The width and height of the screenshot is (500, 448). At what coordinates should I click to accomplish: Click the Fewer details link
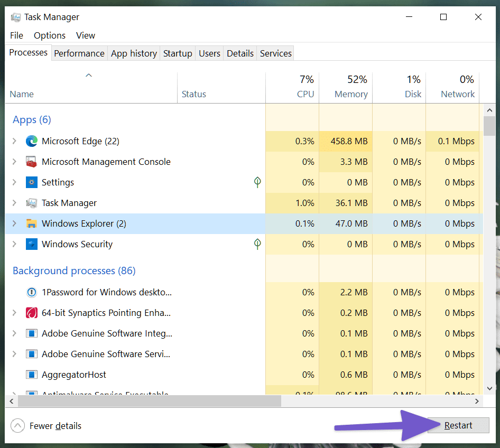[x=55, y=426]
